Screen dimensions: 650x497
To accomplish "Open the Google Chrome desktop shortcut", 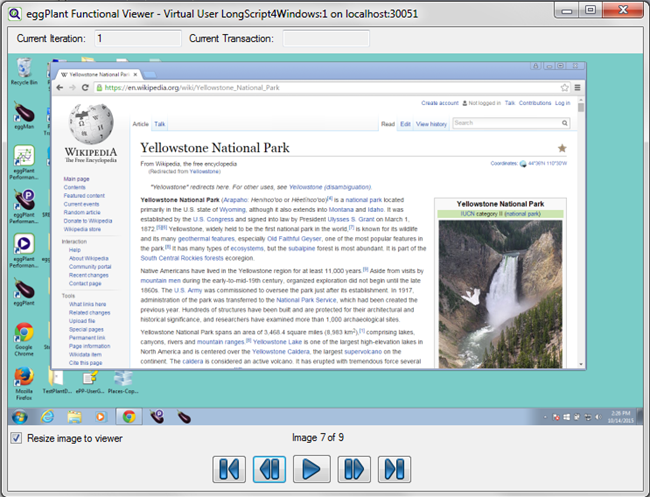I will tap(24, 334).
